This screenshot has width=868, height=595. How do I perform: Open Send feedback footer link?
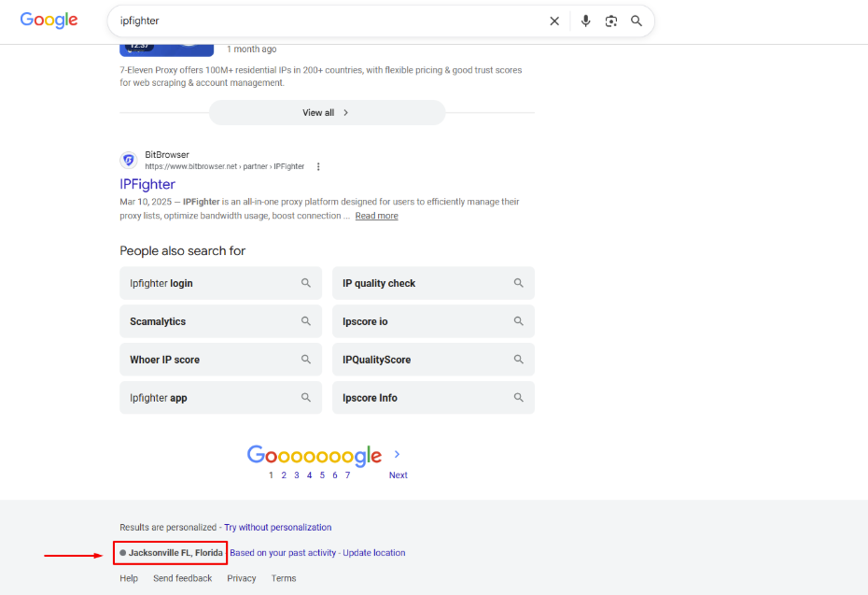pos(183,578)
